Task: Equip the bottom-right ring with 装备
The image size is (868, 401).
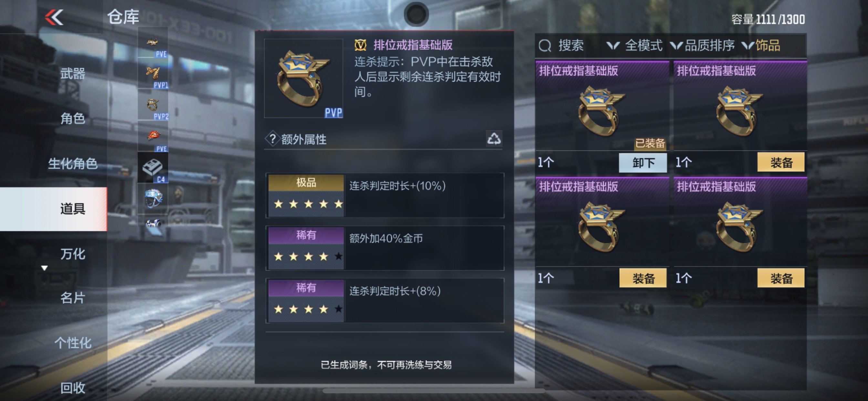Action: coord(781,278)
